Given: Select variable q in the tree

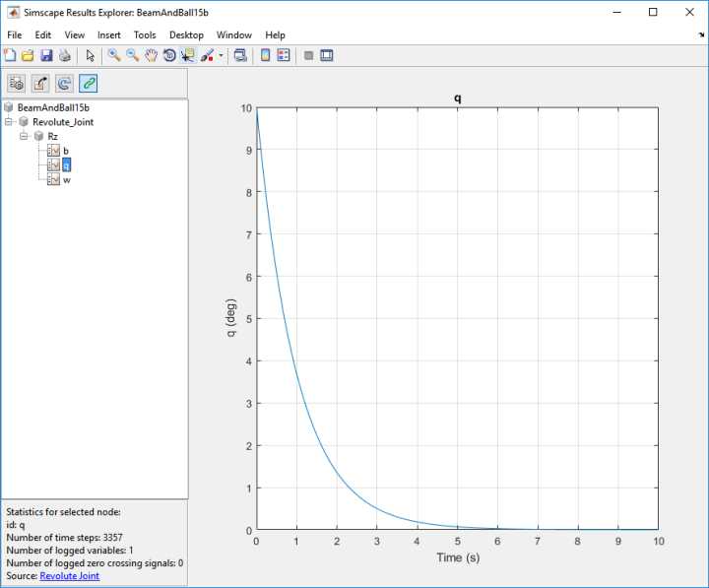Looking at the screenshot, I should pyautogui.click(x=67, y=165).
